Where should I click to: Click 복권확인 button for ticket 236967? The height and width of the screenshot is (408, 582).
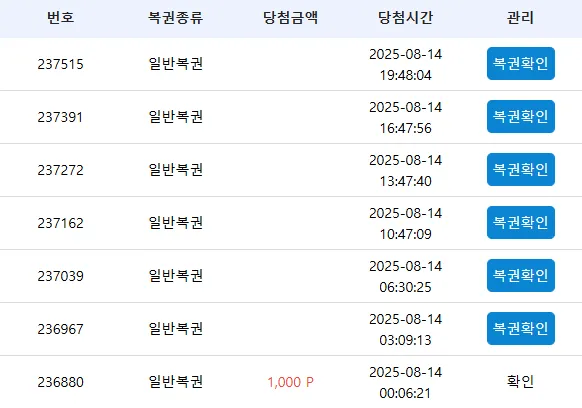click(521, 329)
